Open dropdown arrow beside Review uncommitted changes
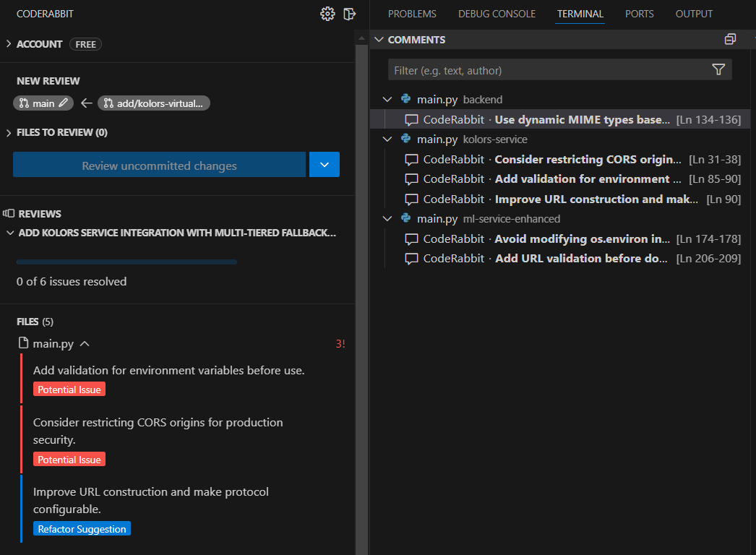This screenshot has height=555, width=756. (325, 165)
